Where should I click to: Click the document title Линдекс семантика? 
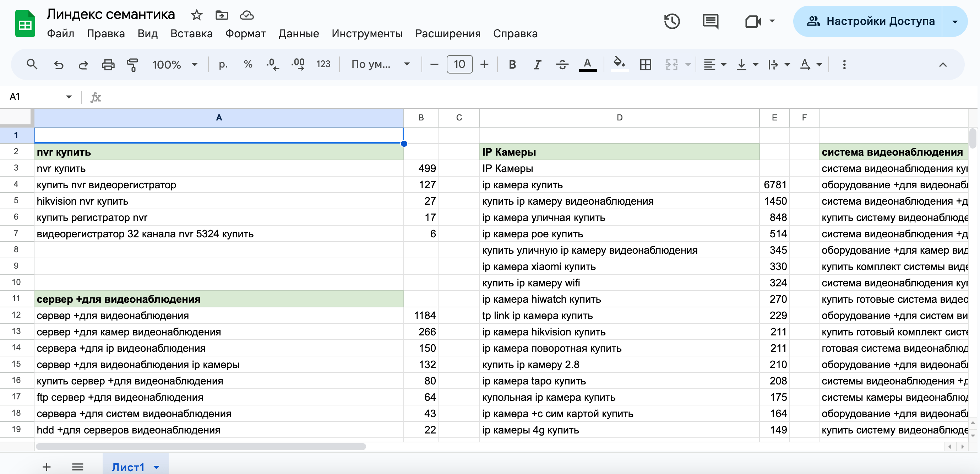(x=111, y=14)
